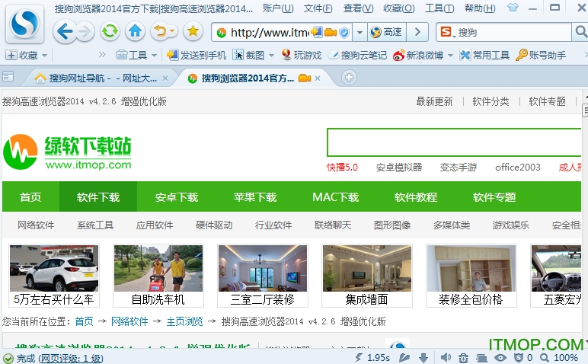Open the MAC下载 navigation tab
The width and height of the screenshot is (588, 364).
coord(336,196)
